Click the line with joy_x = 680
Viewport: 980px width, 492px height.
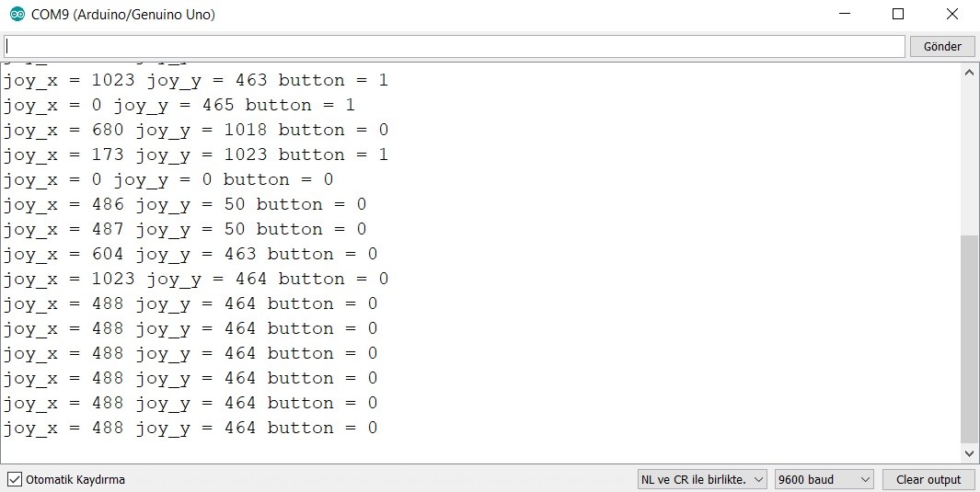point(195,130)
